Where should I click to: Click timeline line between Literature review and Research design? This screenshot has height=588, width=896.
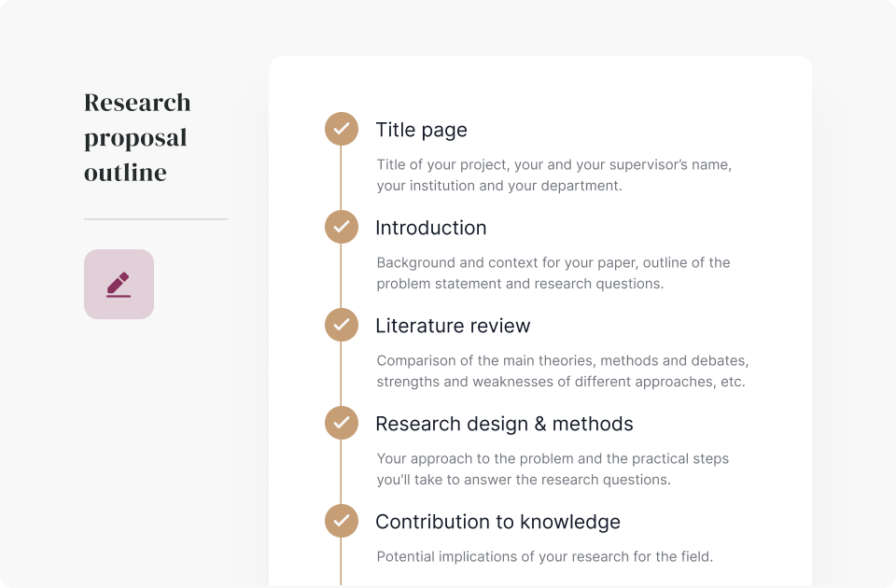[x=342, y=374]
